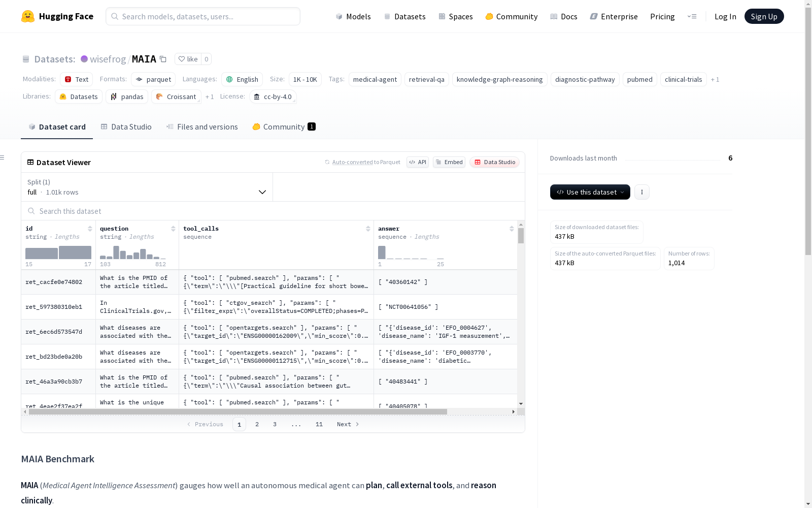Viewport: 812px width, 508px height.
Task: Click the question lengths histogram
Action: [x=133, y=252]
